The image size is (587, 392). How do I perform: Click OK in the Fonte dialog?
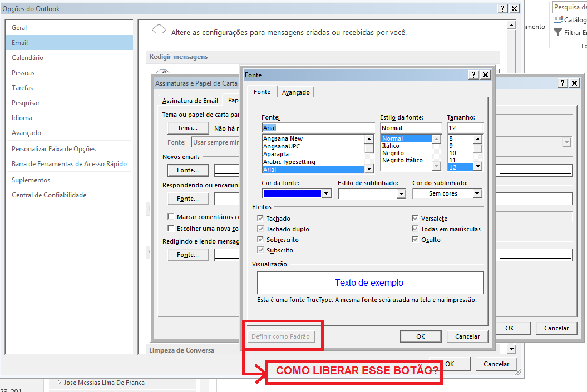[421, 336]
